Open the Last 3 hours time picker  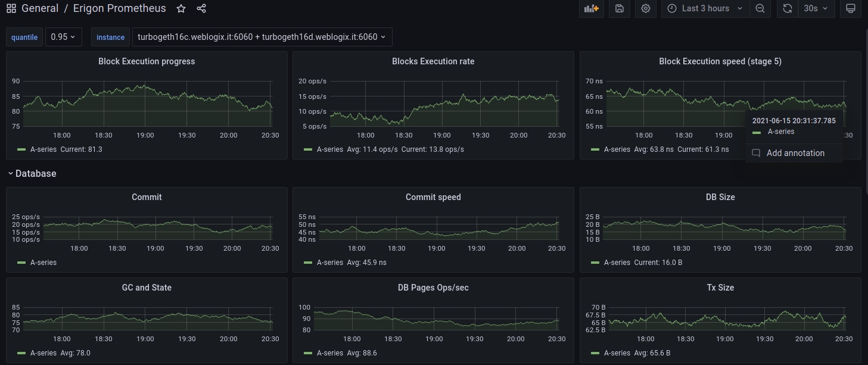(x=705, y=8)
